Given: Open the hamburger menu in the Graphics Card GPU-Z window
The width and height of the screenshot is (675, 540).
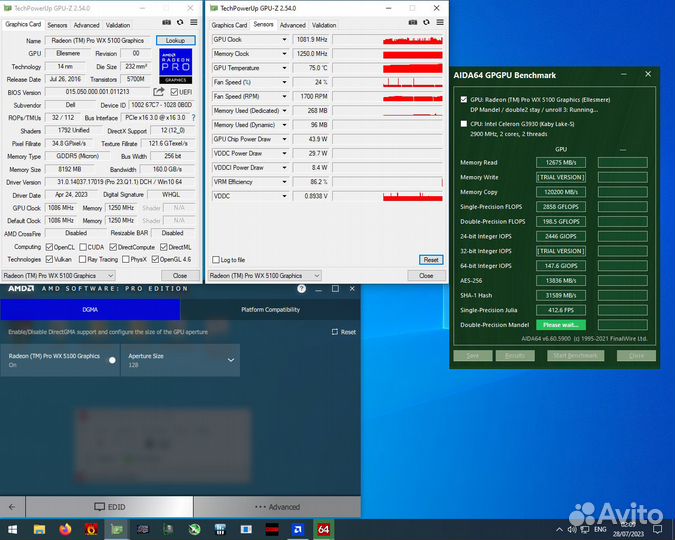Looking at the screenshot, I should tap(194, 22).
